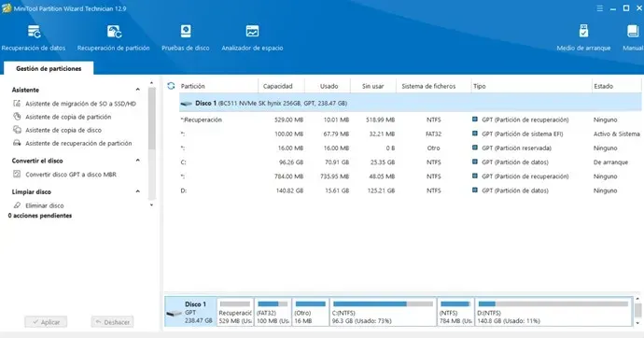Select the Disco 1 header row
The image size is (644, 338).
[410, 104]
